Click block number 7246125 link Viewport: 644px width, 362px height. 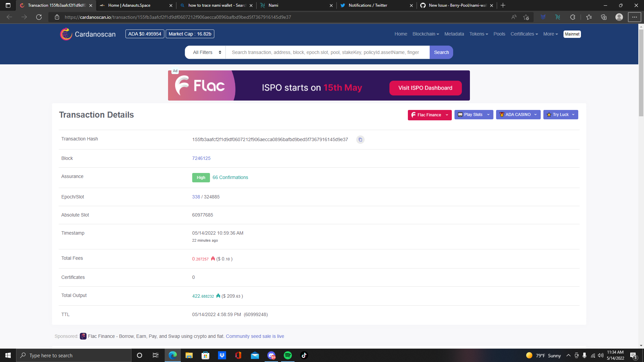[x=201, y=158]
